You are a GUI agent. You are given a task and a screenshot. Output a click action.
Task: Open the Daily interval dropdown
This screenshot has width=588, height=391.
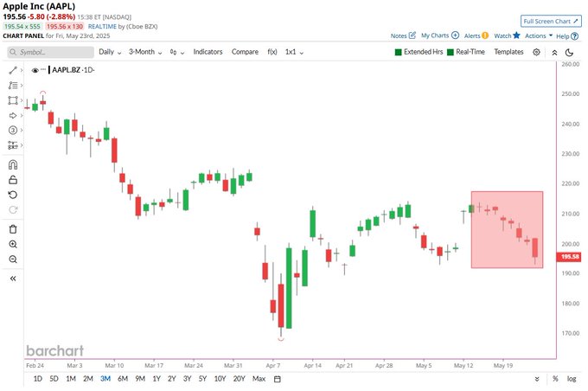point(110,52)
